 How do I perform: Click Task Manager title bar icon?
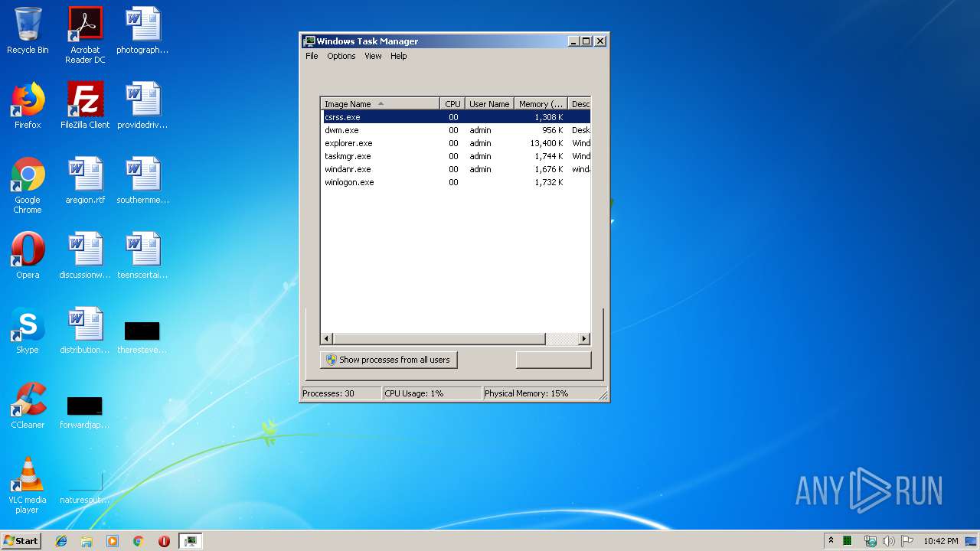click(309, 41)
